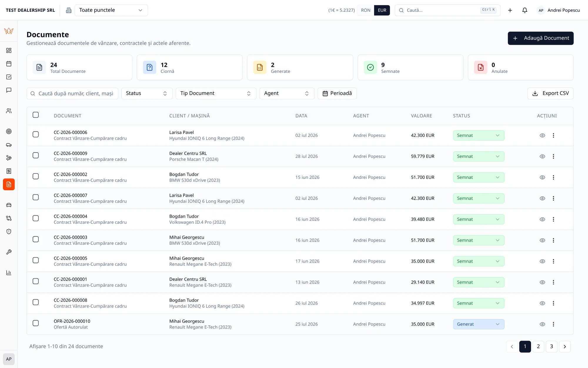
Task: Go to previous page arrow
Action: (x=512, y=347)
